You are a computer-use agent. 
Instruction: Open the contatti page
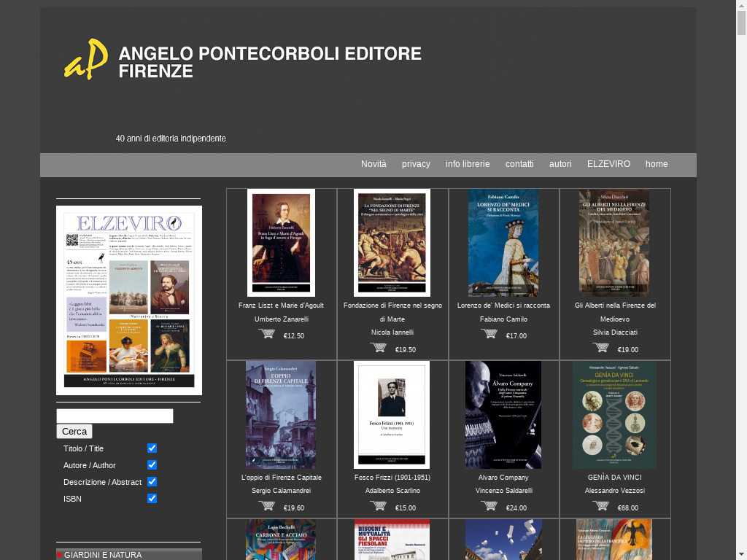(x=519, y=164)
